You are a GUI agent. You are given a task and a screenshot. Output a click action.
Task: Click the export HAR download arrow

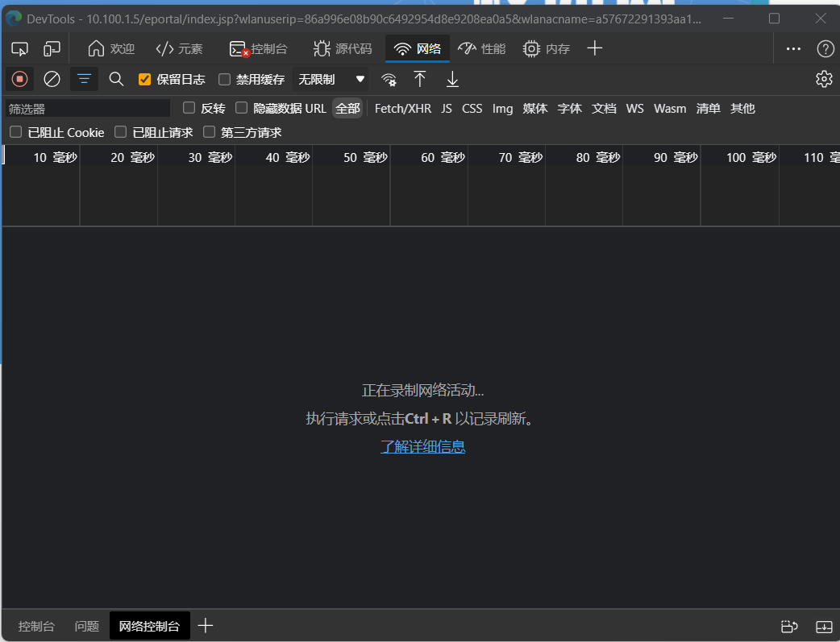coord(452,79)
